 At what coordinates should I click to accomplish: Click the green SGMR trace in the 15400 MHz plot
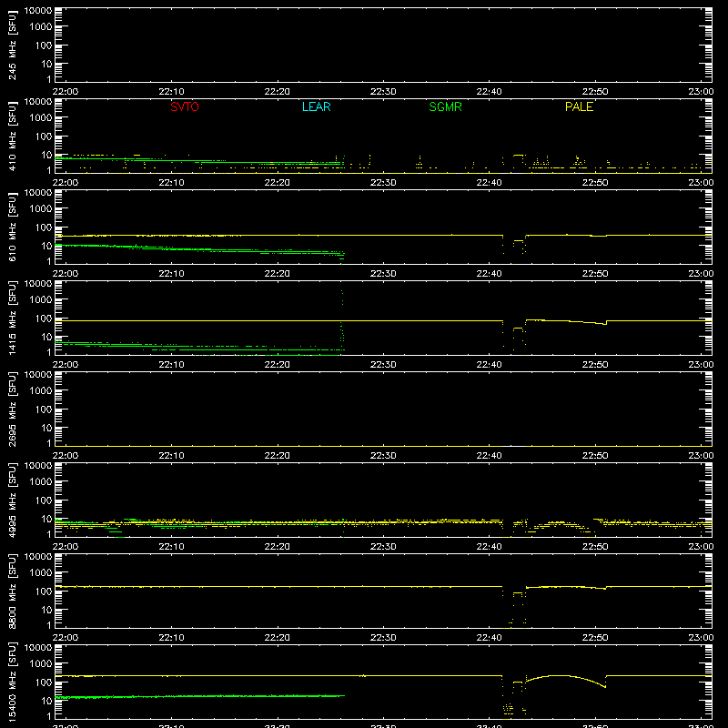pyautogui.click(x=199, y=696)
